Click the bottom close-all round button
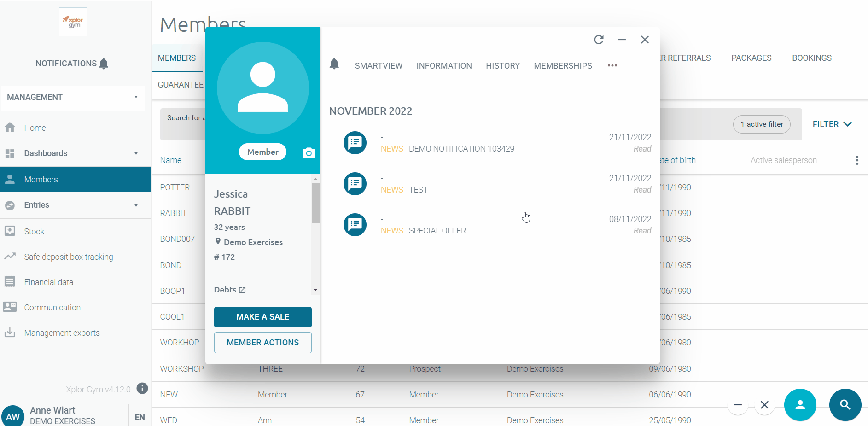 click(764, 405)
